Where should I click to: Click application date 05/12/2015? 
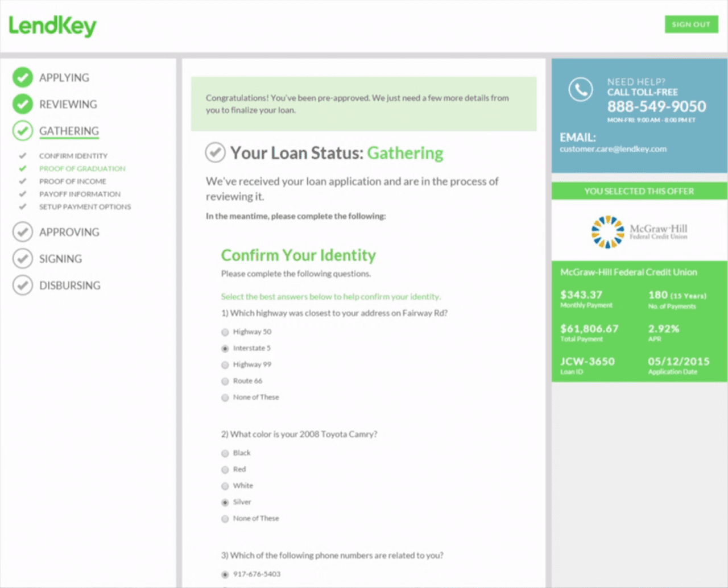[x=679, y=361]
